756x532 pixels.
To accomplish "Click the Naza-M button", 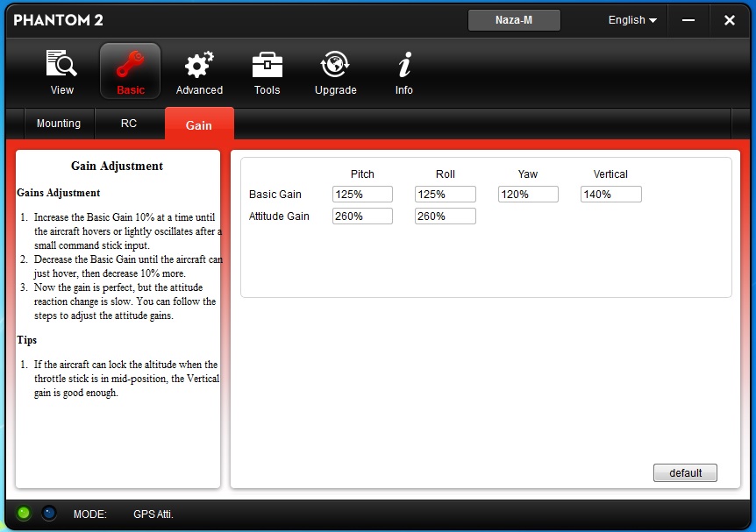I will pos(514,20).
